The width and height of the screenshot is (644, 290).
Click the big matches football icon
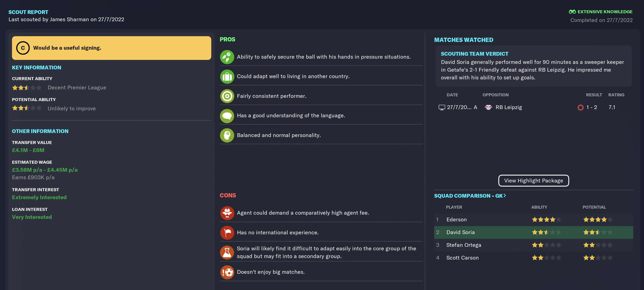[x=227, y=272]
